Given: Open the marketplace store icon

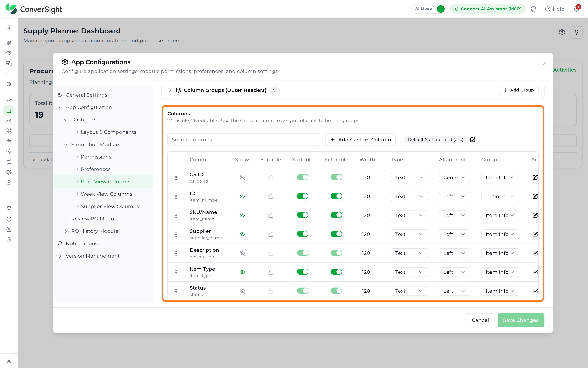Looking at the screenshot, I should pyautogui.click(x=533, y=9).
